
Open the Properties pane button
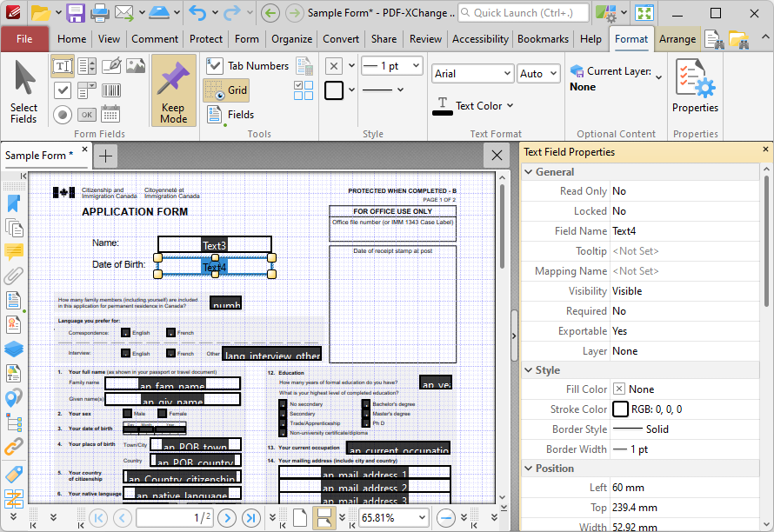coord(695,87)
